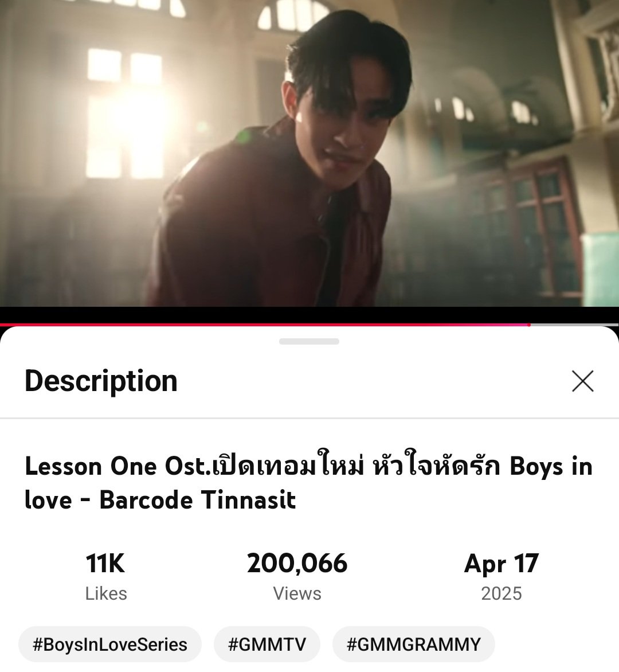Click the bright sunlit window in the video
Image resolution: width=619 pixels, height=672 pixels.
point(125,114)
